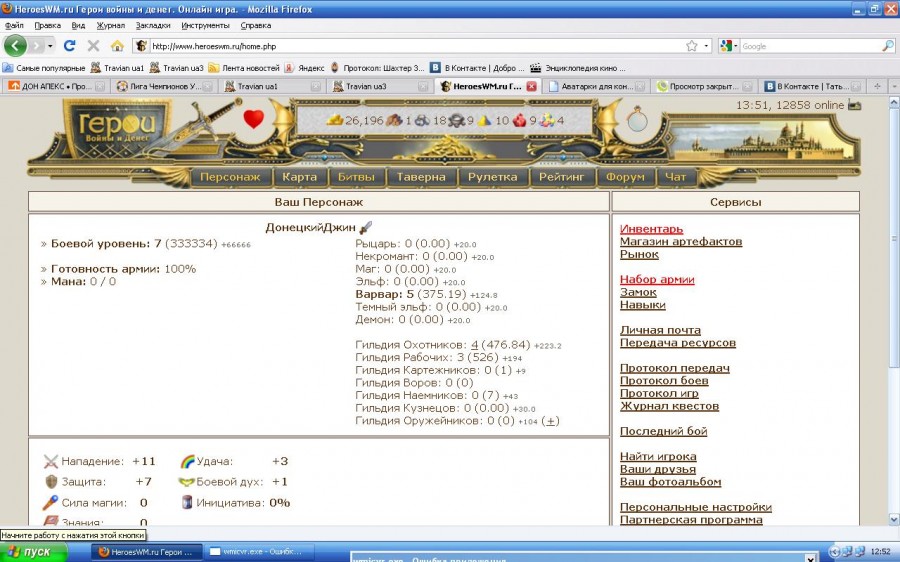Open the Google search engine selector
This screenshot has height=562, width=900.
pos(729,46)
